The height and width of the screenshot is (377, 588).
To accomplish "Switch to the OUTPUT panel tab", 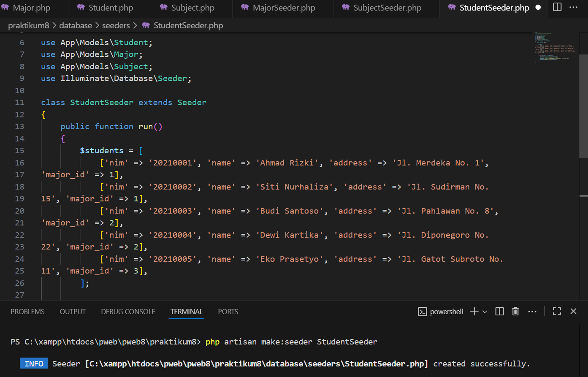I will click(x=73, y=312).
